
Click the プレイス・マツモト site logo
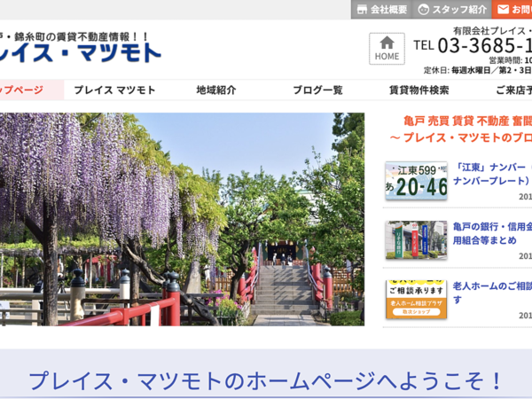click(80, 51)
